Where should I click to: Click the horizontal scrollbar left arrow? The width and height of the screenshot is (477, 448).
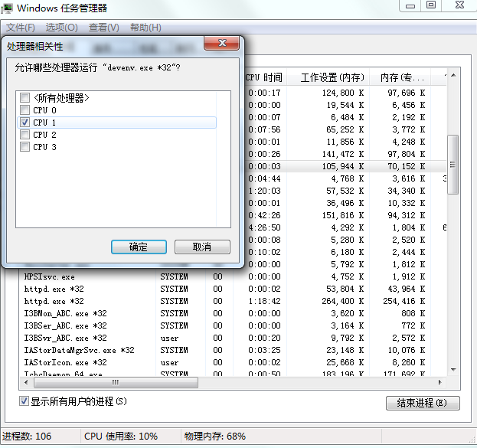coord(26,381)
